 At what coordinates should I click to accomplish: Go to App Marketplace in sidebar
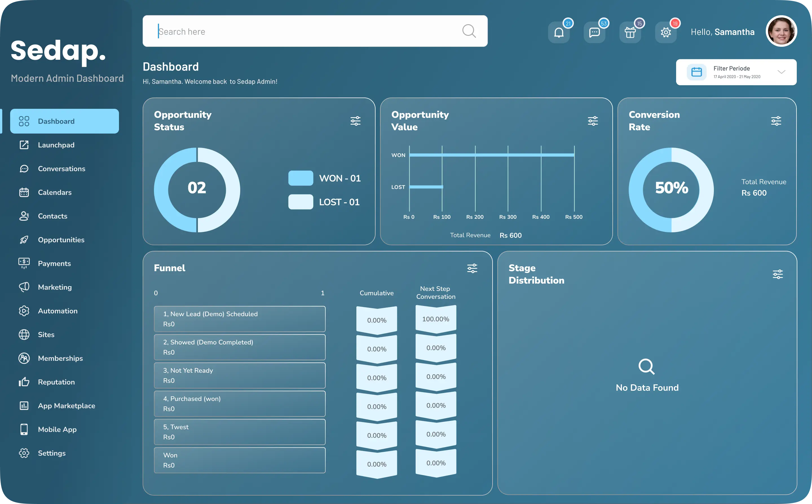(x=66, y=406)
